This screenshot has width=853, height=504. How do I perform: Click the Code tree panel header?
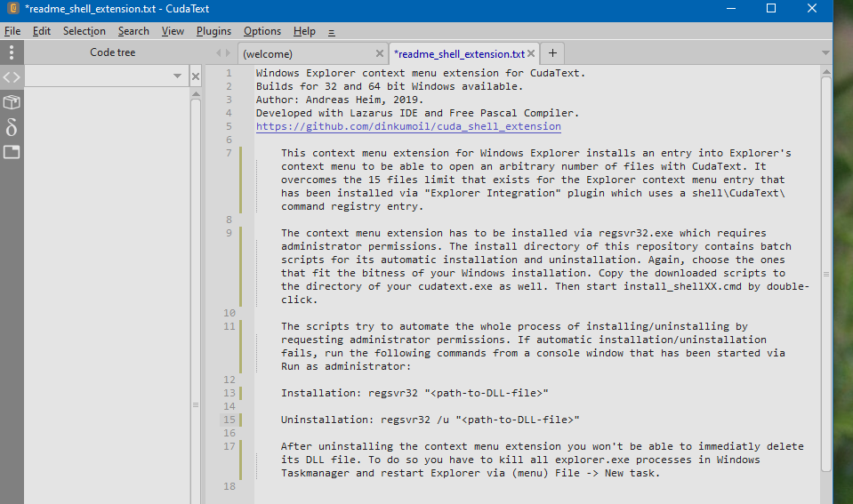[113, 52]
